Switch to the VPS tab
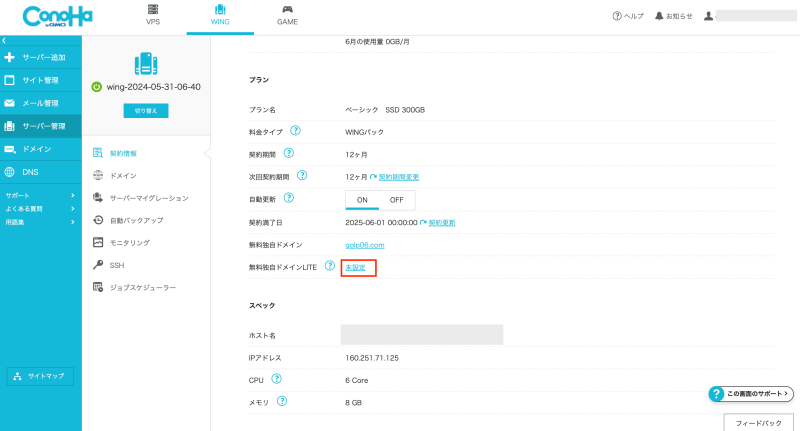 [153, 14]
